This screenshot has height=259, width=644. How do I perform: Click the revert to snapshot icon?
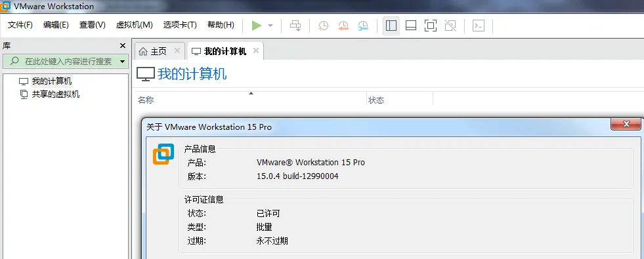pos(343,26)
